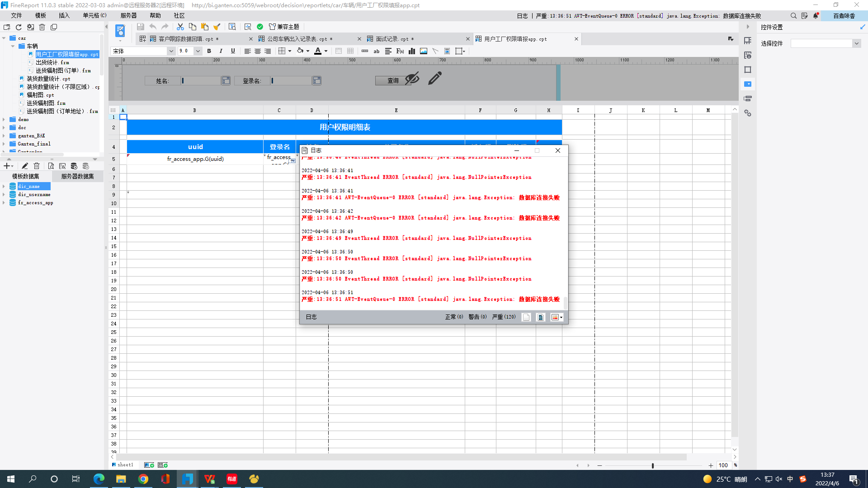Viewport: 868px width, 488px height.
Task: Click the font color A swatch
Action: tap(318, 51)
